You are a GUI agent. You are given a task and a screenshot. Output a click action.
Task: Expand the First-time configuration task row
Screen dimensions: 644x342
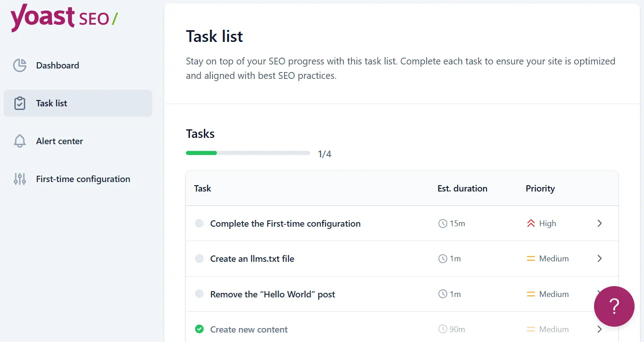coord(599,223)
